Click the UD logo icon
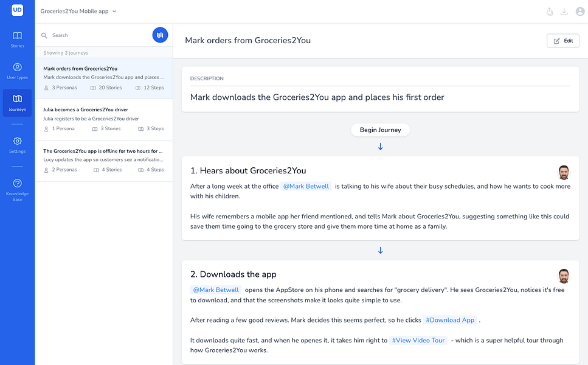 click(17, 10)
